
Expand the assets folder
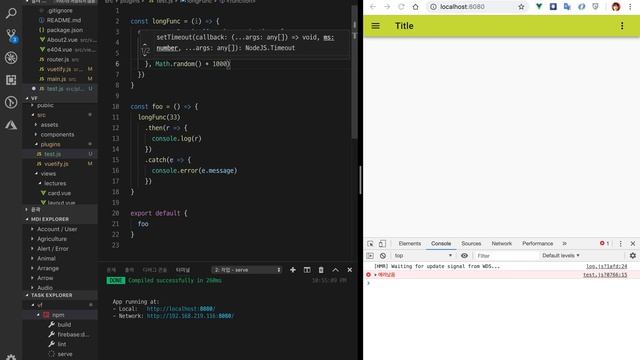[49, 124]
